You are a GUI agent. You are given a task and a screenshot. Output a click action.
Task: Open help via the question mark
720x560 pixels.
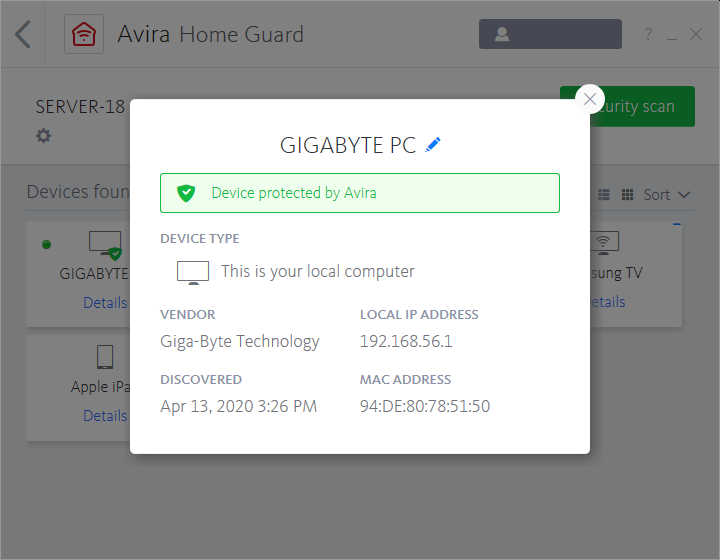648,35
